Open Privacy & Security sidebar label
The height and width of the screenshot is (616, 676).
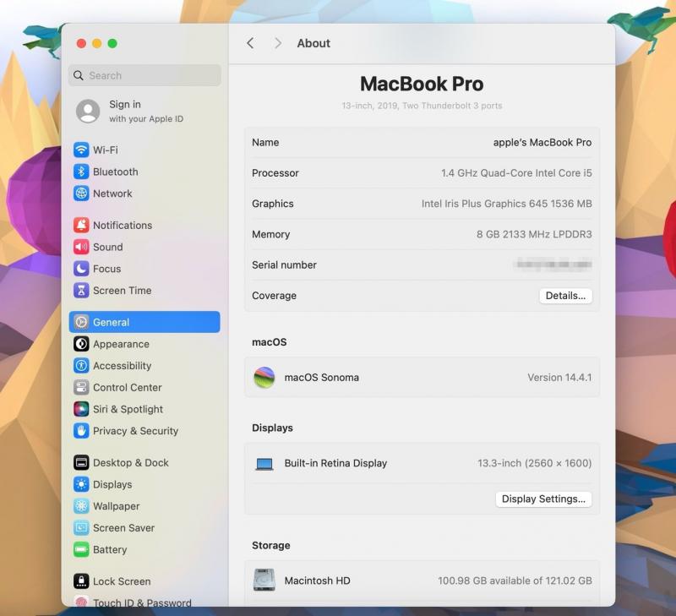point(136,431)
